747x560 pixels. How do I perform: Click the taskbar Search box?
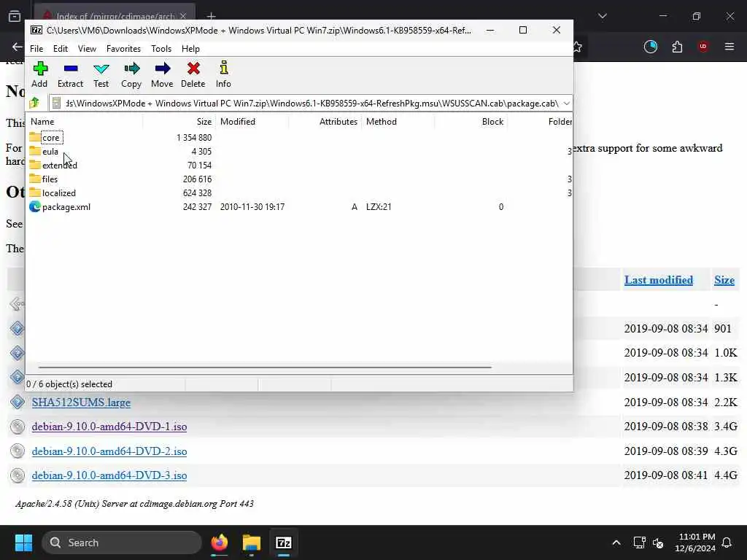click(122, 542)
